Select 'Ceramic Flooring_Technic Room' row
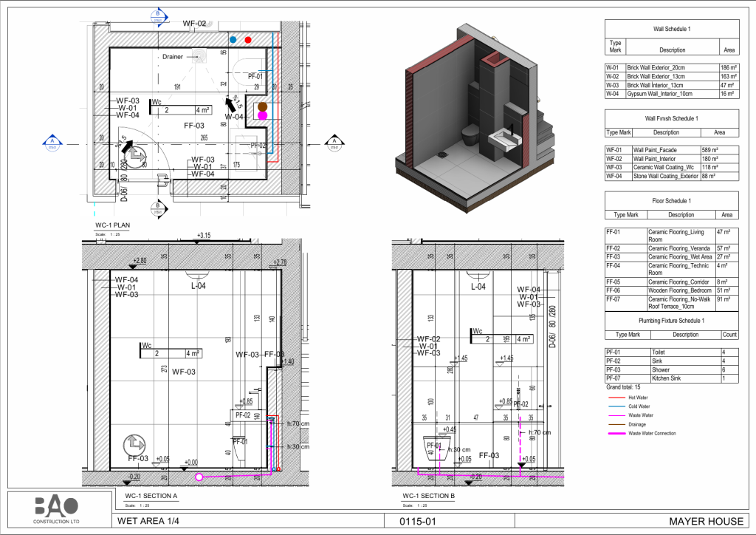 pos(672,269)
